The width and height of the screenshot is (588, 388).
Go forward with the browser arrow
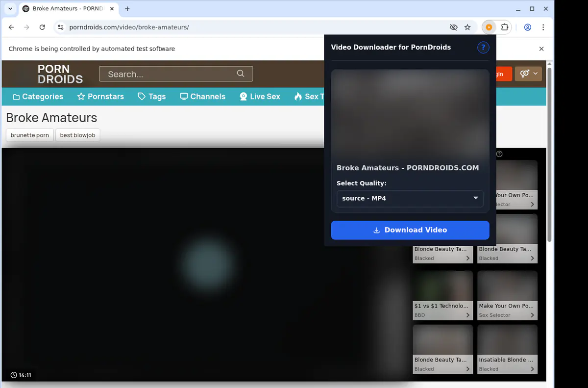pyautogui.click(x=26, y=27)
